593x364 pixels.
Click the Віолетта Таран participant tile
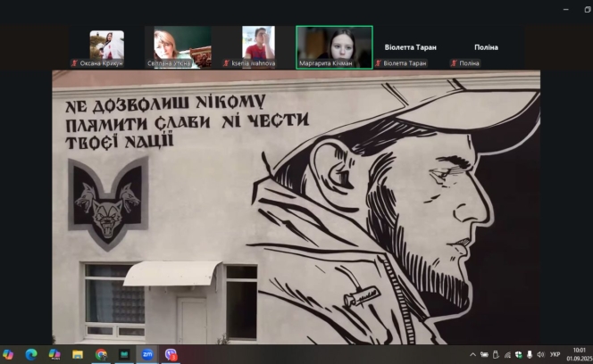tap(410, 47)
